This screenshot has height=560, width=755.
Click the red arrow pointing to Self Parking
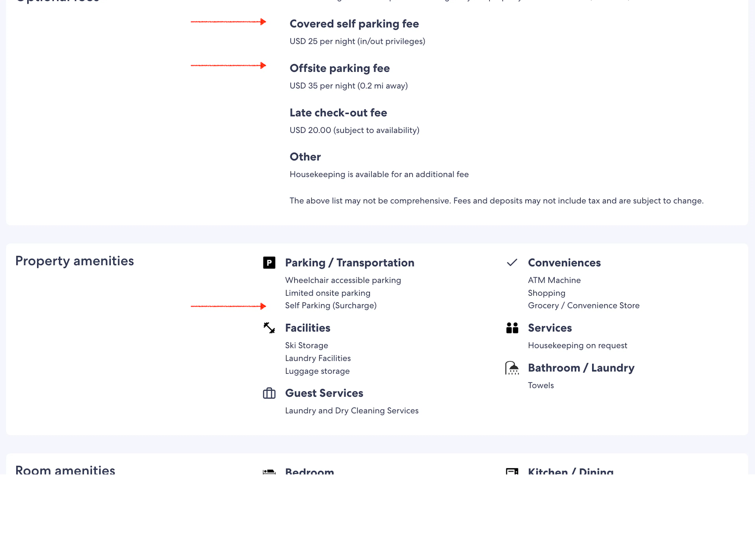click(228, 306)
